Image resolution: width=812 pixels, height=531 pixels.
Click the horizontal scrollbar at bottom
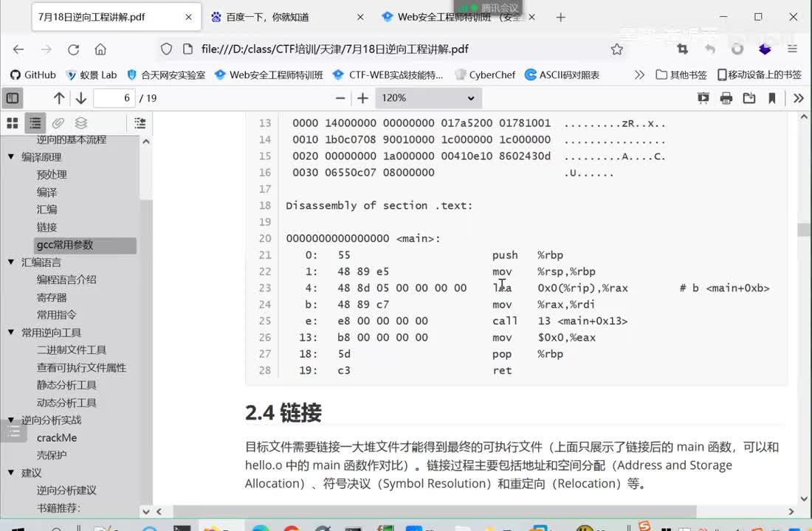(x=434, y=511)
